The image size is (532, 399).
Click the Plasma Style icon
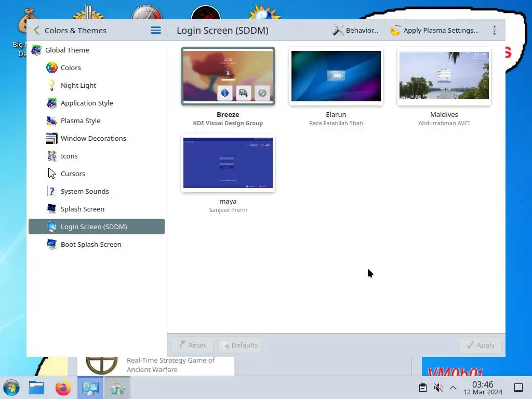(x=52, y=121)
